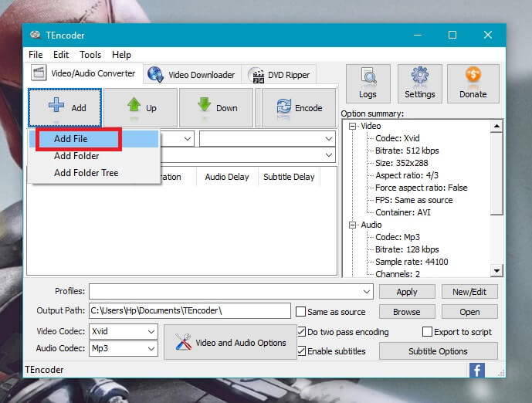This screenshot has height=403, width=532.
Task: Click in the Output Path field
Action: point(190,310)
